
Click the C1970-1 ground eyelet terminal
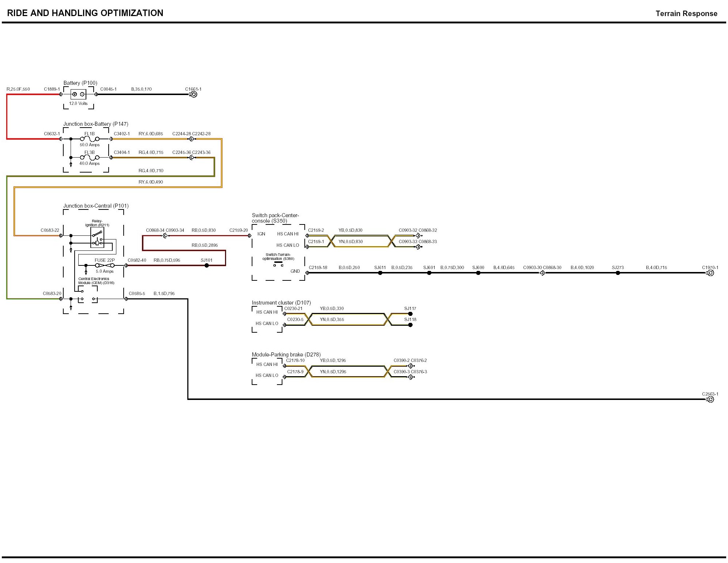point(710,273)
